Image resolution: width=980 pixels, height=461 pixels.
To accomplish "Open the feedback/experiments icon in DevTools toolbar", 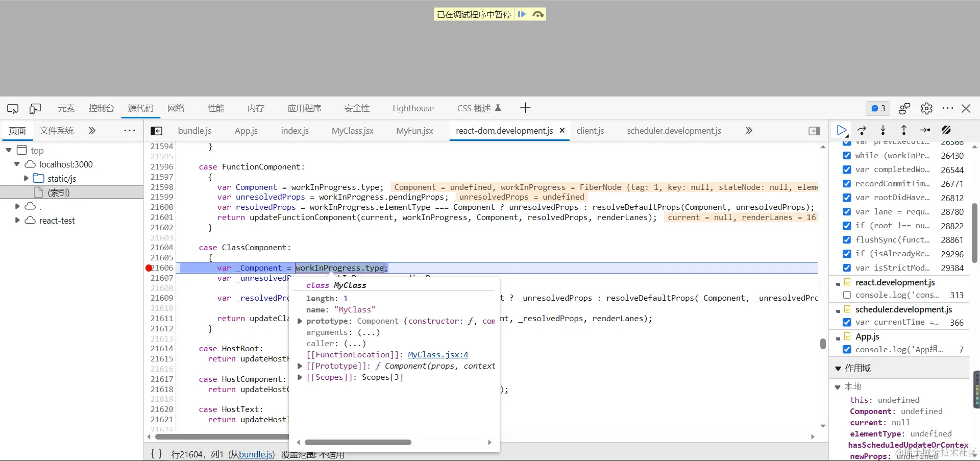I will click(x=904, y=108).
